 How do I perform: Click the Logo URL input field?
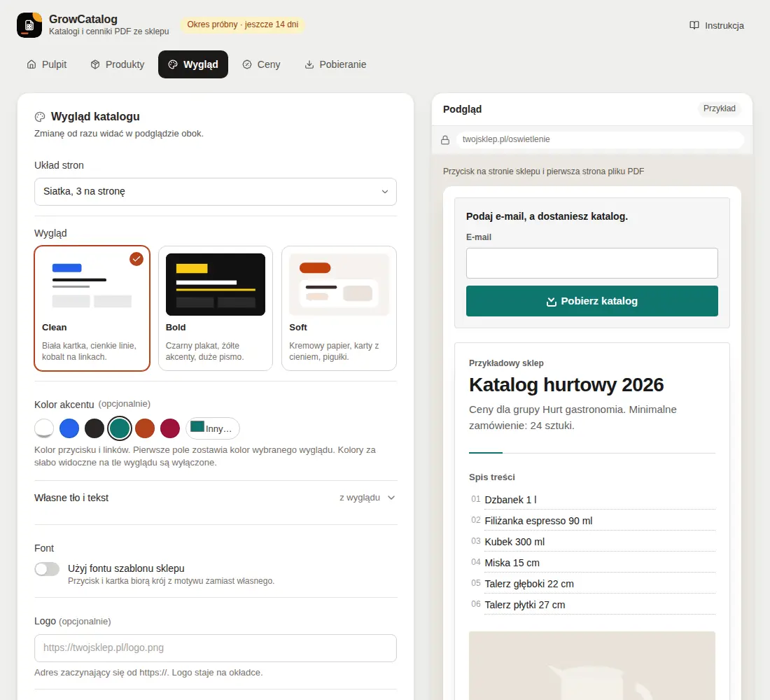coord(216,648)
